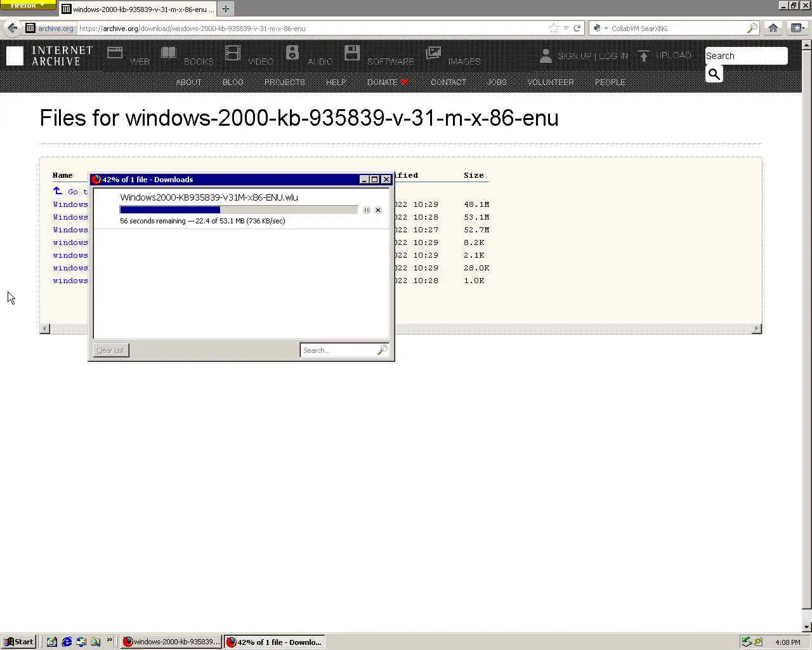Click the magnifier icon in CollabVM SearXNG box

click(x=752, y=28)
